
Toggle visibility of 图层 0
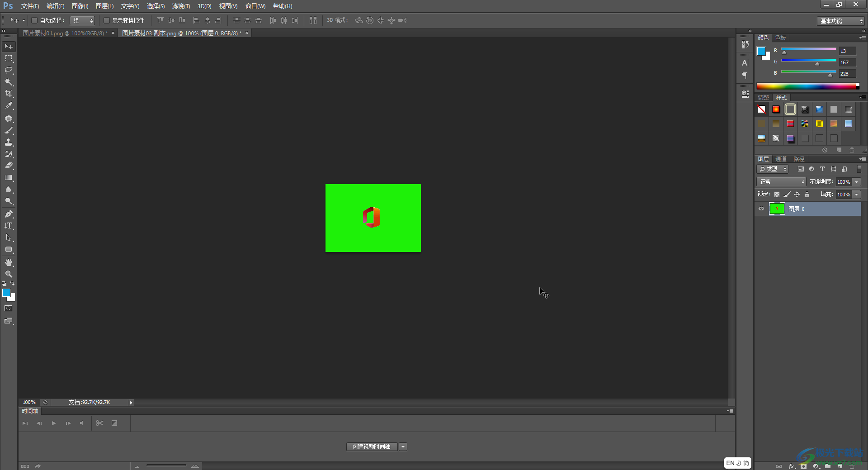coord(761,209)
